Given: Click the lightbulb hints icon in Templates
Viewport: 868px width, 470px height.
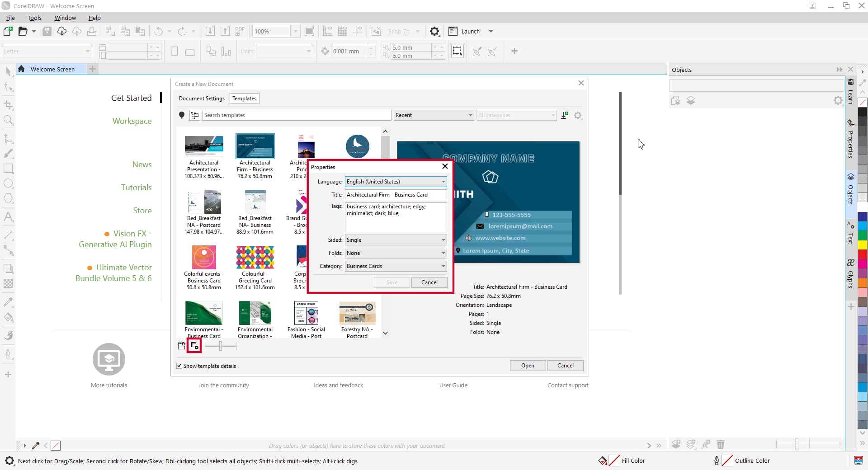Looking at the screenshot, I should (182, 115).
